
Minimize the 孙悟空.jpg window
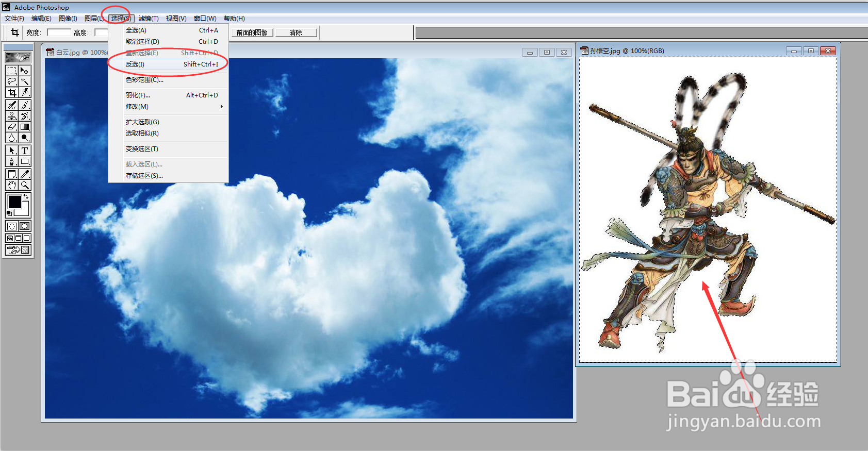[794, 51]
